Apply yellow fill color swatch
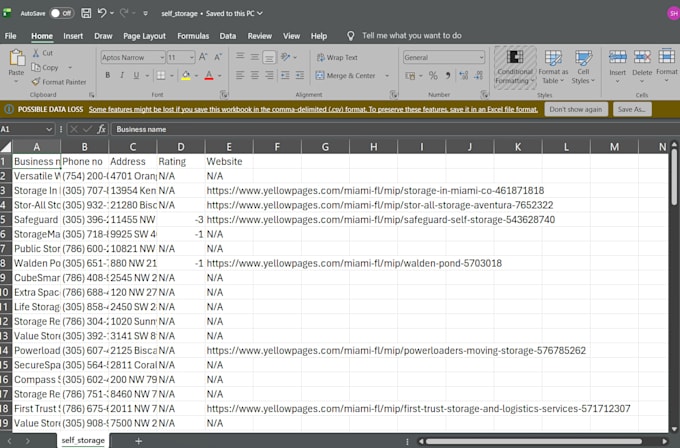680x448 pixels. point(186,75)
